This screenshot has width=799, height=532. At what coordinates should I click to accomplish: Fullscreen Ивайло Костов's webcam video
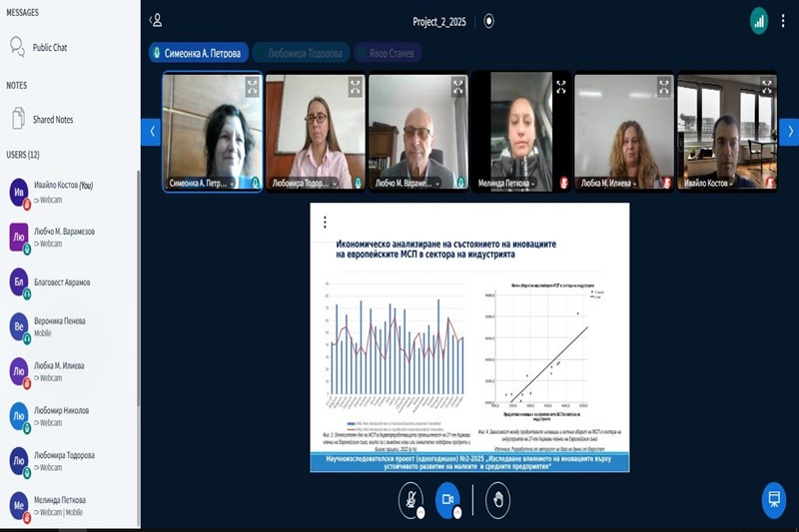tap(767, 87)
